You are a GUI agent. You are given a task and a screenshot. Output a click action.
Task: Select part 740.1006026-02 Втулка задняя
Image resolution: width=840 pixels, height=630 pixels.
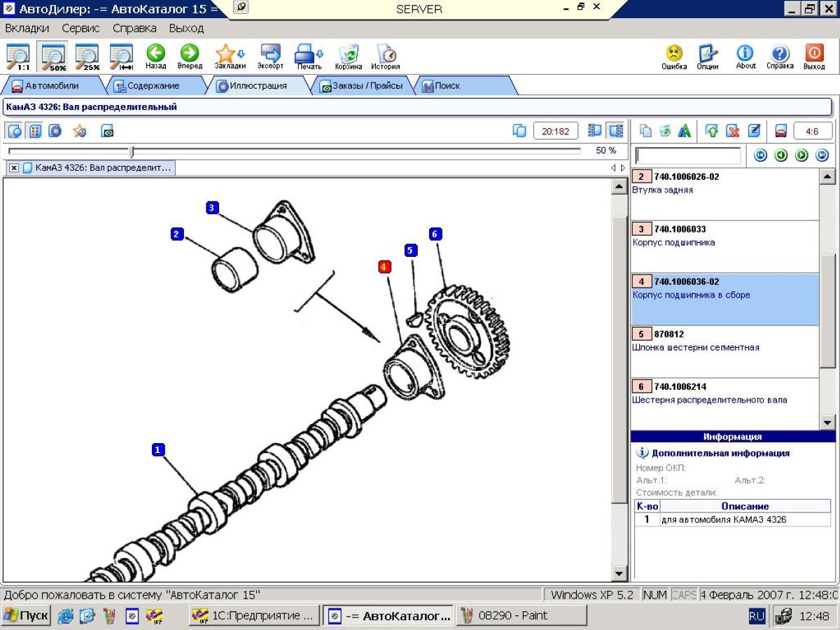pos(724,195)
